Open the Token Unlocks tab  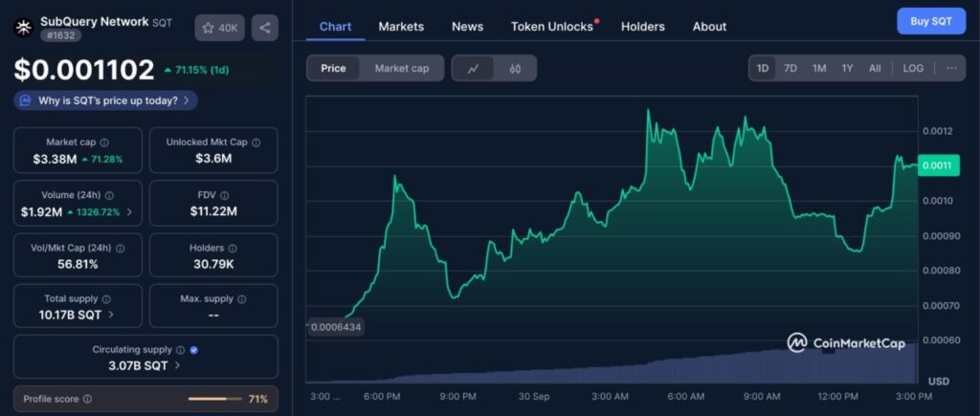[552, 27]
